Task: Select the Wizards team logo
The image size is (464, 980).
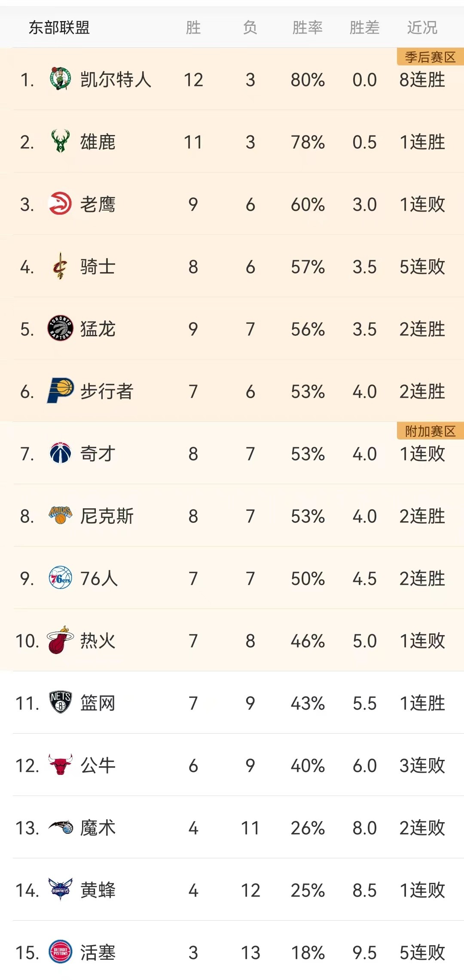Action: click(60, 453)
